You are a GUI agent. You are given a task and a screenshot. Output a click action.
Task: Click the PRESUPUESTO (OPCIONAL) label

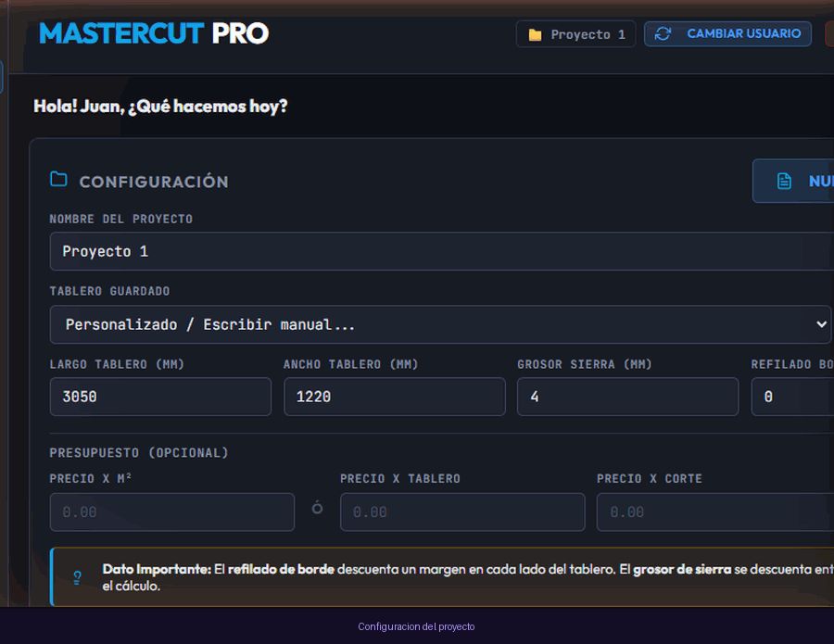(x=139, y=453)
